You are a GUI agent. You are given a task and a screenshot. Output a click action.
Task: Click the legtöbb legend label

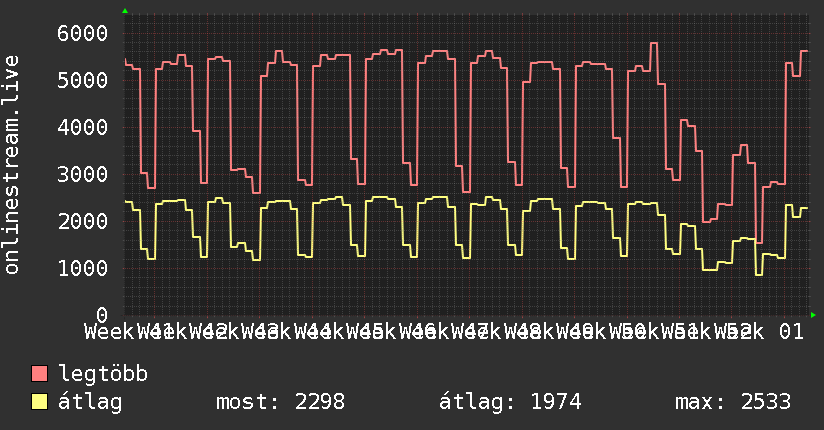click(103, 374)
